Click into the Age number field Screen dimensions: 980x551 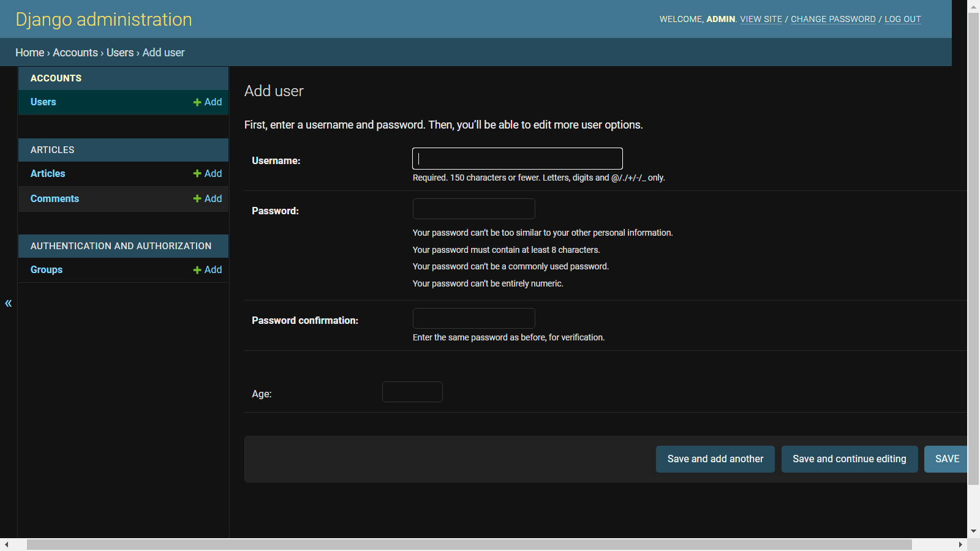tap(412, 392)
